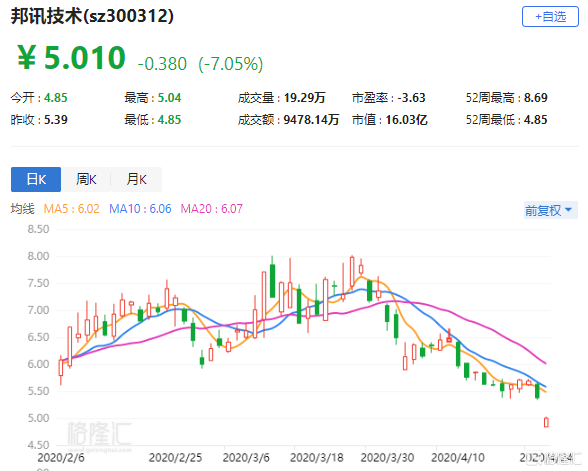This screenshot has height=471, width=588.
Task: Click the 最高 value 5.04
Action: pos(169,98)
